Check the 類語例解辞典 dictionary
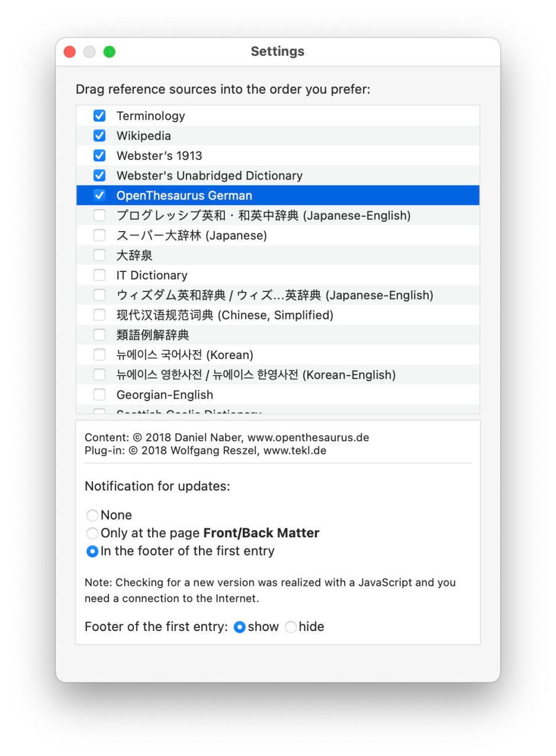The height and width of the screenshot is (756, 556). [x=99, y=335]
